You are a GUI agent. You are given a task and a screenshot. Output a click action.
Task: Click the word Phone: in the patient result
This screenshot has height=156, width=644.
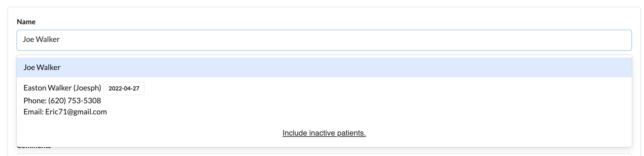click(x=35, y=101)
